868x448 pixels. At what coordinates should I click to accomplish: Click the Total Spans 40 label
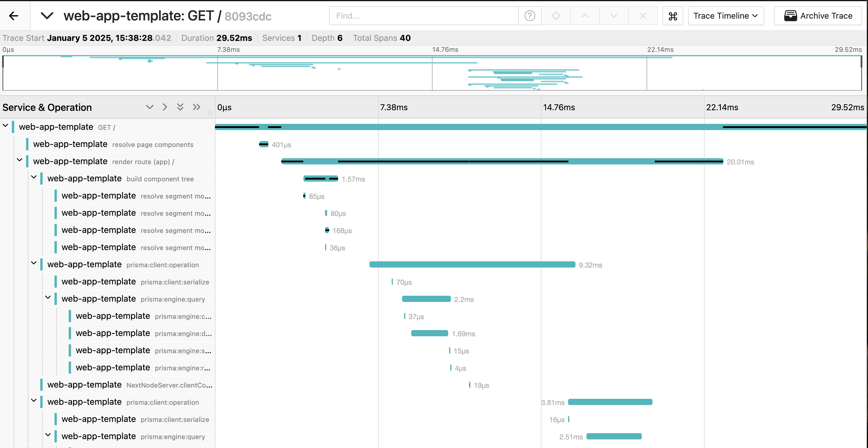[x=382, y=38]
